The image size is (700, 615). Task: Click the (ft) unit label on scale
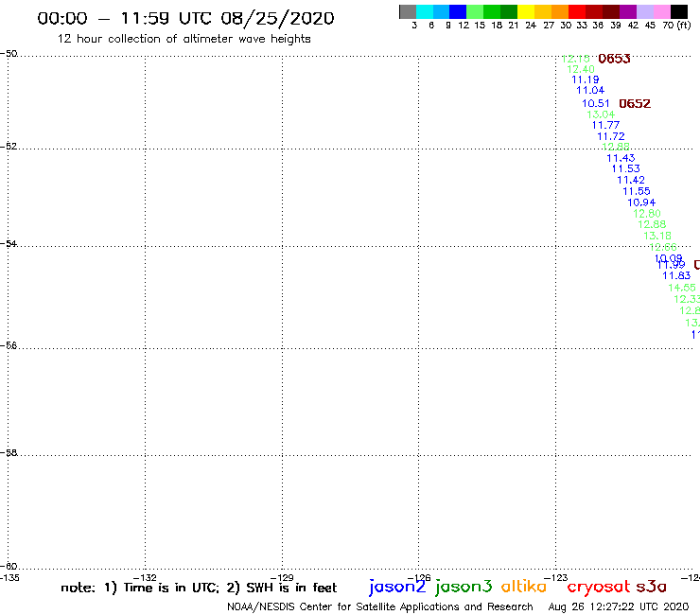(x=684, y=25)
